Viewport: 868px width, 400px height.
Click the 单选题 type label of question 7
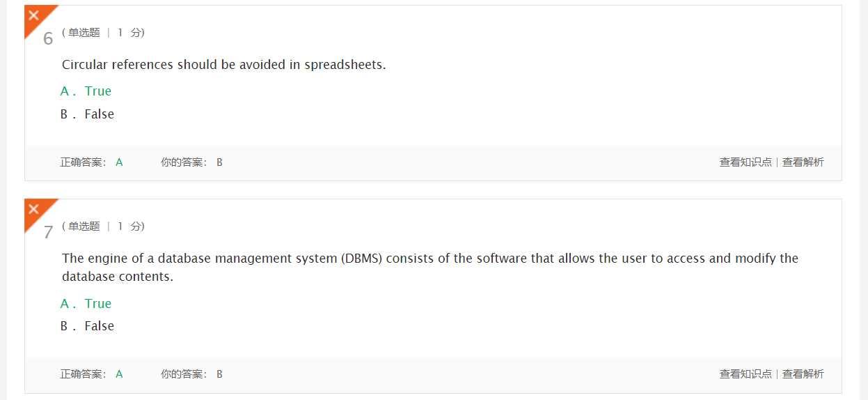pyautogui.click(x=84, y=226)
